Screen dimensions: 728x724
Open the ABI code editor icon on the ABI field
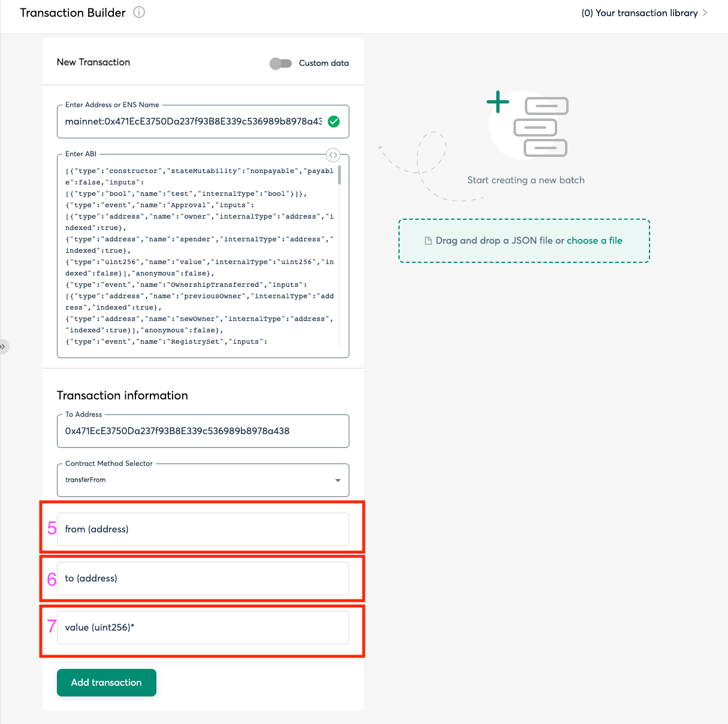(333, 155)
